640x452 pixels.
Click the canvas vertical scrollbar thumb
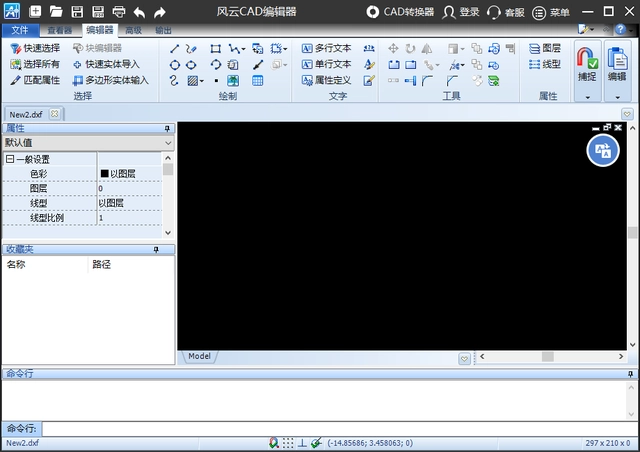coord(633,233)
